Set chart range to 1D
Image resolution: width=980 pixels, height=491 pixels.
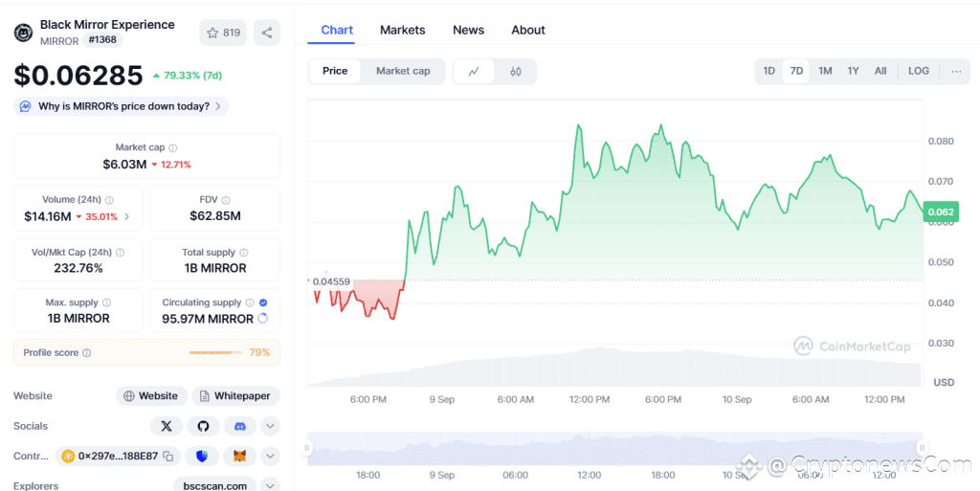point(769,71)
